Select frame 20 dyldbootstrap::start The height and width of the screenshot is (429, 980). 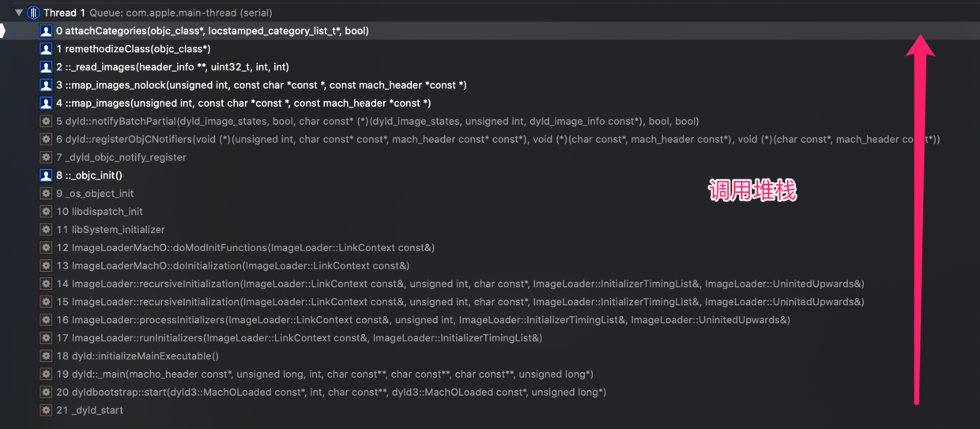tap(490, 392)
